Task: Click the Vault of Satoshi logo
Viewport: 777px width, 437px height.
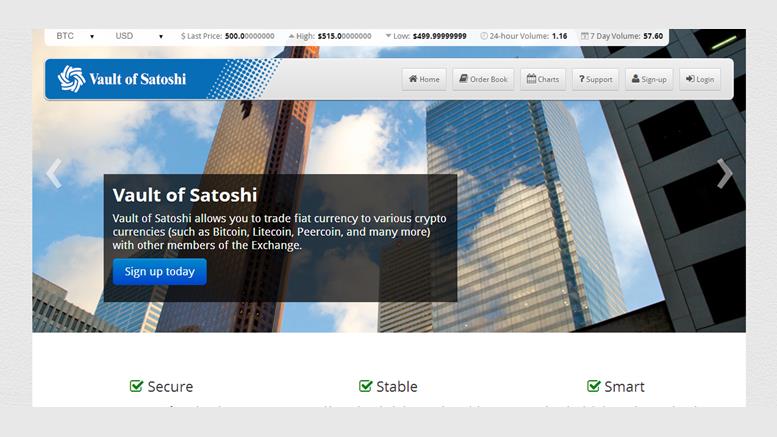Action: tap(122, 79)
